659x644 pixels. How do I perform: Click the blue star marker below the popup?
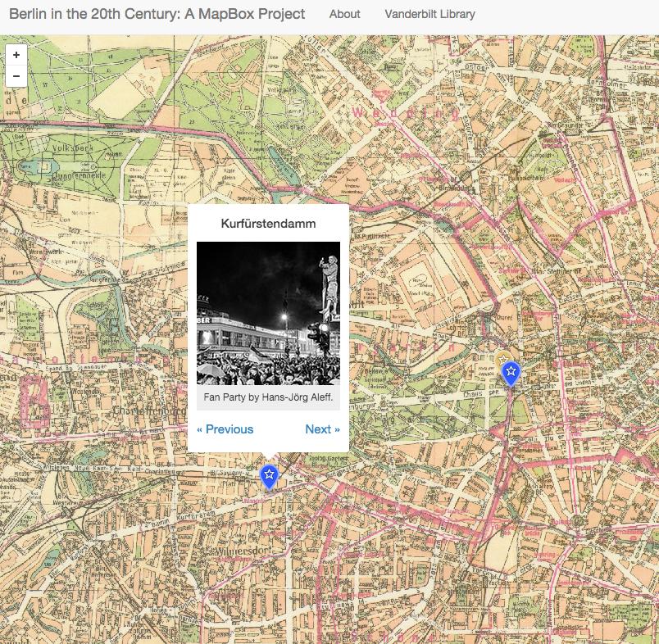click(x=269, y=477)
